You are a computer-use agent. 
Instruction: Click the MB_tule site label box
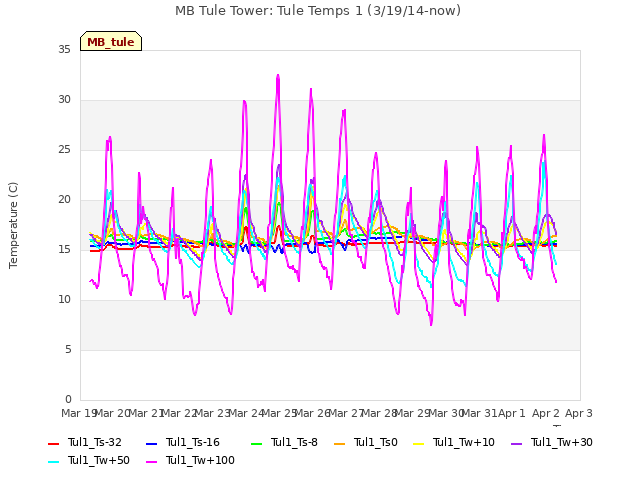pyautogui.click(x=111, y=41)
